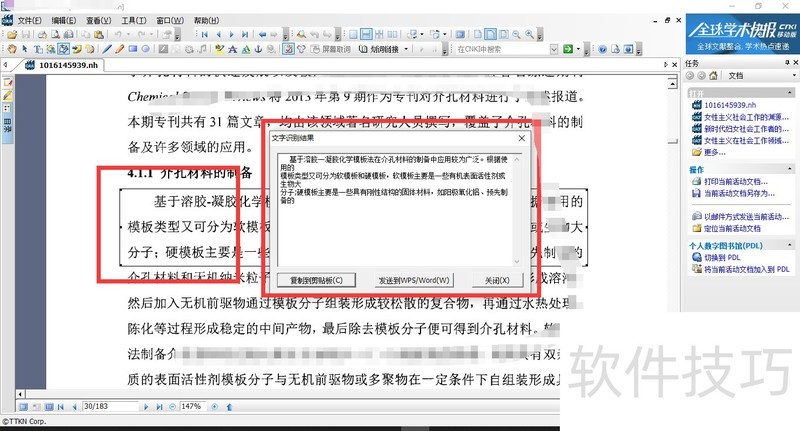Open the 编辑(E) menu

(64, 20)
